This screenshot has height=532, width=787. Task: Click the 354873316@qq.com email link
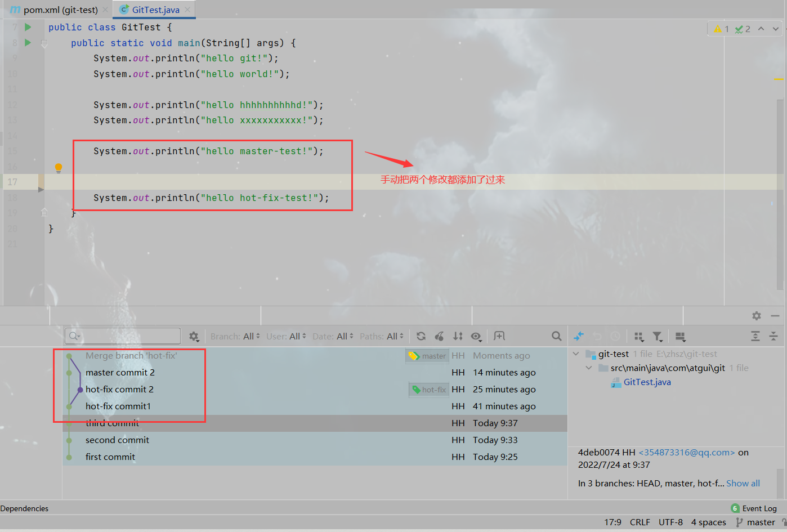click(x=686, y=453)
